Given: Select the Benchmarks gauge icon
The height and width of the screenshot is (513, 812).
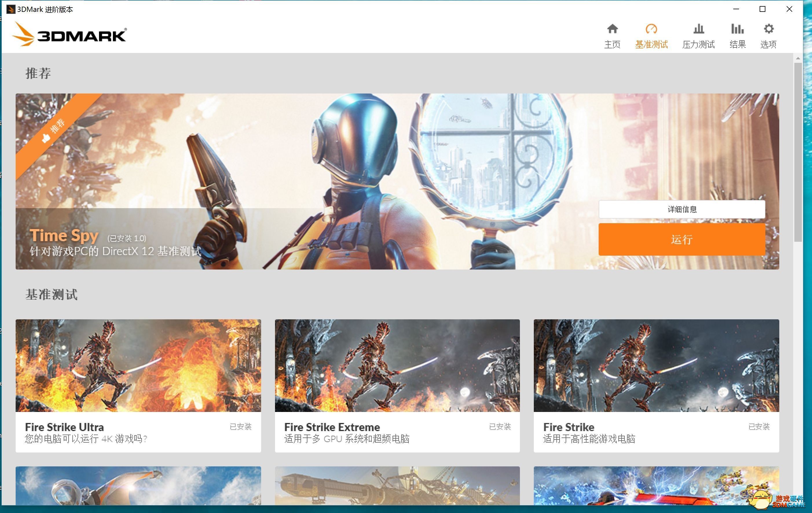Looking at the screenshot, I should (x=651, y=29).
